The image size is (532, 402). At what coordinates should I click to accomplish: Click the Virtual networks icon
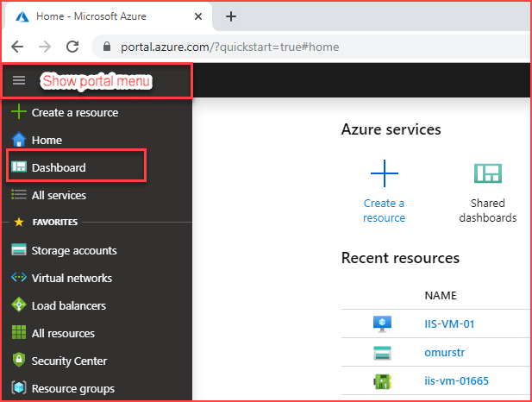click(19, 278)
